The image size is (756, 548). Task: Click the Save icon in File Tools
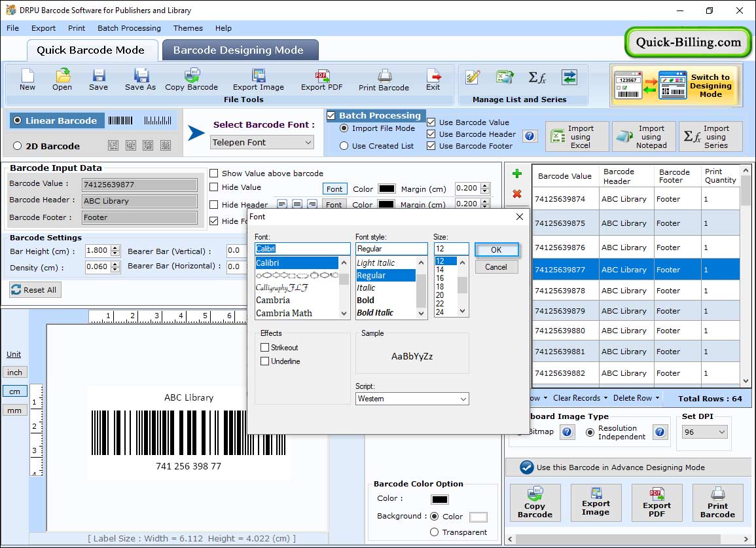pyautogui.click(x=98, y=79)
